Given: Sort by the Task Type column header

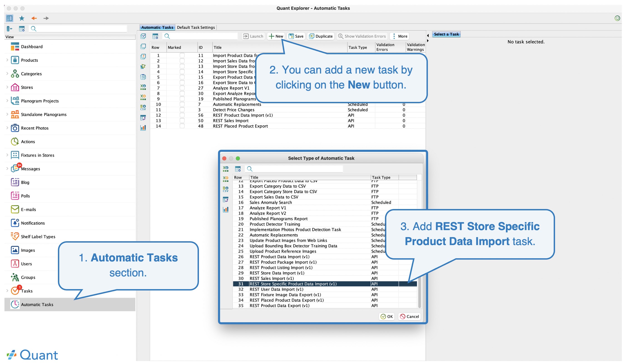Looking at the screenshot, I should 361,47.
